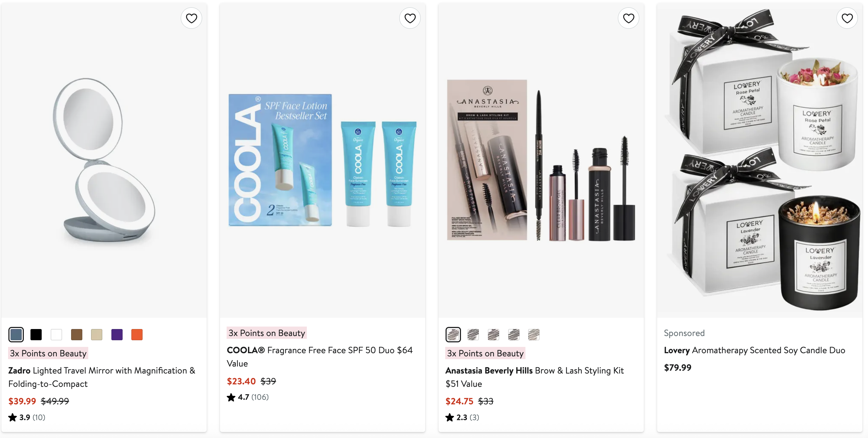Open Zadro Lighted Travel Mirror product link
Screen dimensions: 868x438
point(102,377)
